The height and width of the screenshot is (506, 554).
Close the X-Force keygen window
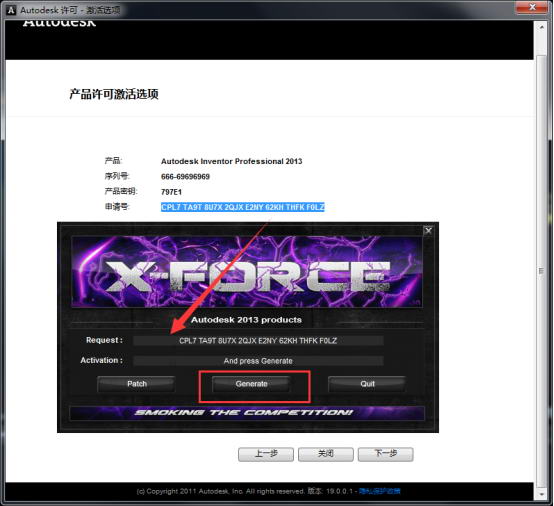point(428,231)
